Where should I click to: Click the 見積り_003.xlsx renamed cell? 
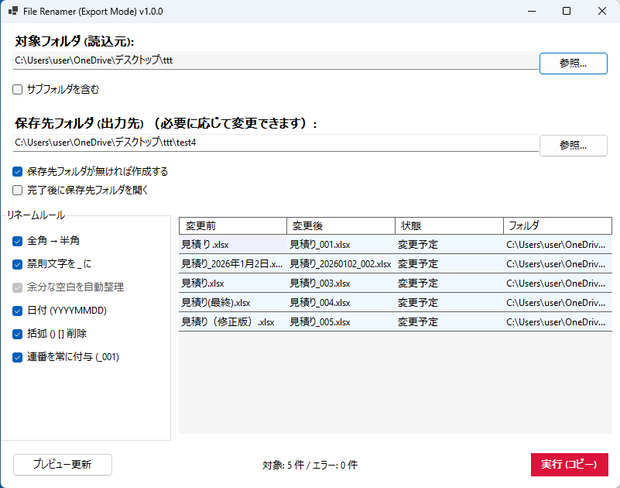click(x=341, y=283)
